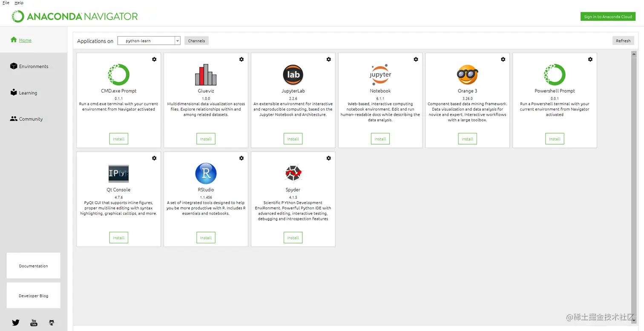
Task: Install Spyder
Action: tap(293, 238)
